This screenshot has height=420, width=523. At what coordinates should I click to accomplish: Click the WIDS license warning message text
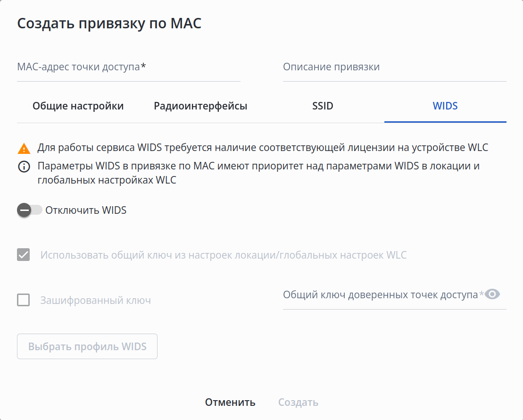[x=263, y=148]
